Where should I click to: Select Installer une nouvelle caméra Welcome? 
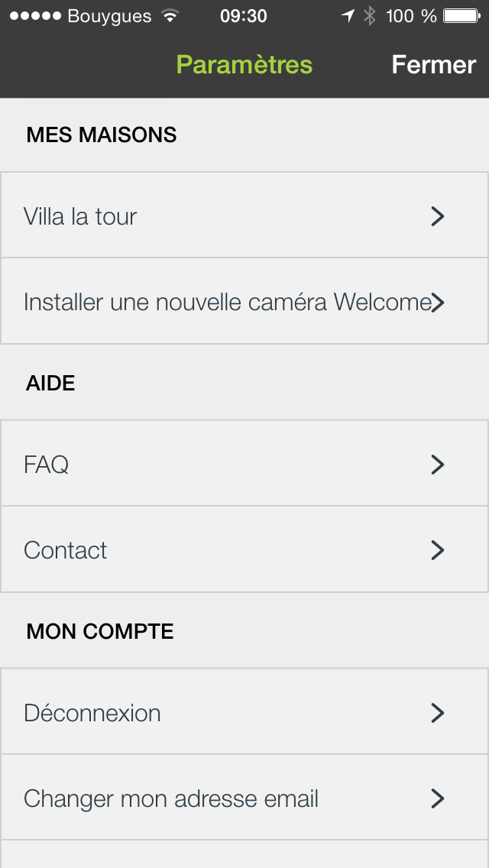(x=227, y=303)
